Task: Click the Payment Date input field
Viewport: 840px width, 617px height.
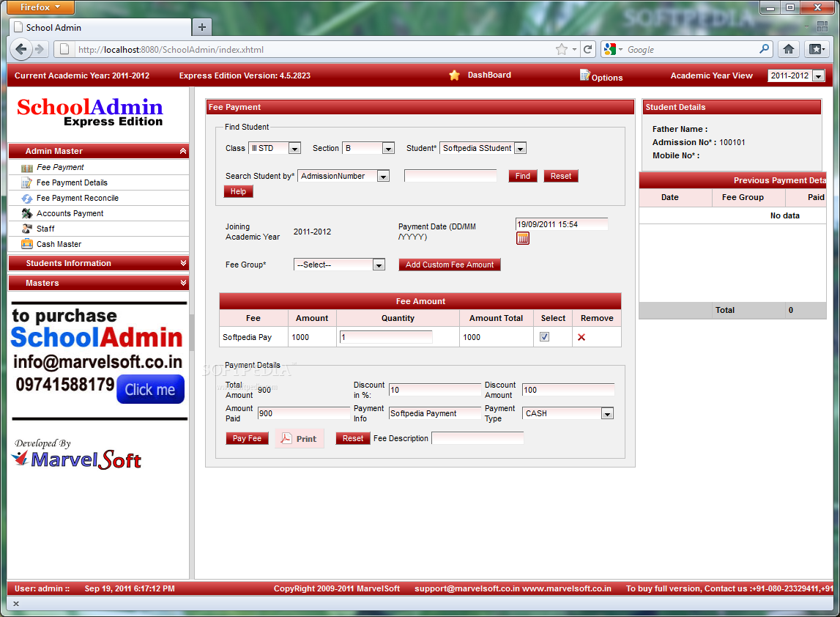Action: [x=562, y=225]
